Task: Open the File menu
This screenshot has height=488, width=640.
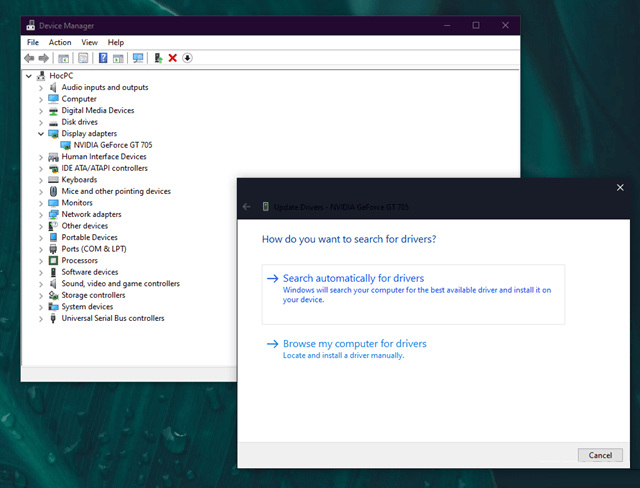Action: click(x=33, y=42)
